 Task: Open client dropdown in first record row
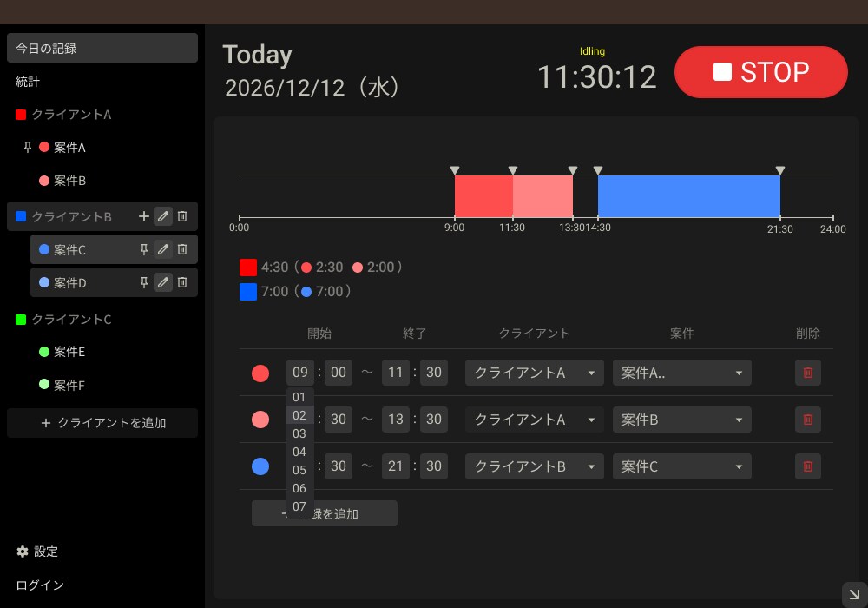click(534, 373)
